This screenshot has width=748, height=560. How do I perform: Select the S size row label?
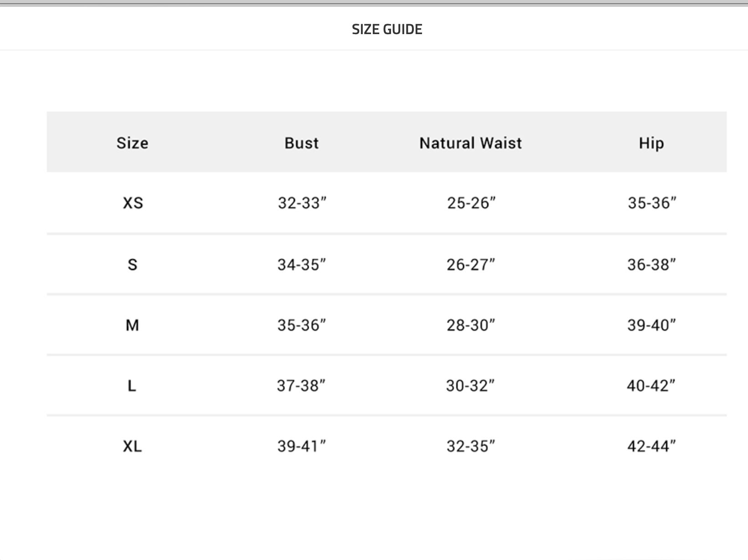click(132, 264)
